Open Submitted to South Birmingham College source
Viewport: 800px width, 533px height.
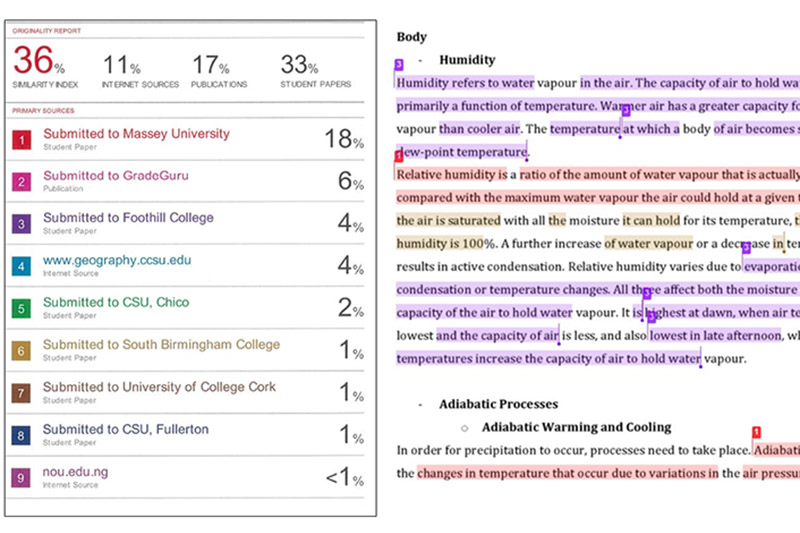161,345
